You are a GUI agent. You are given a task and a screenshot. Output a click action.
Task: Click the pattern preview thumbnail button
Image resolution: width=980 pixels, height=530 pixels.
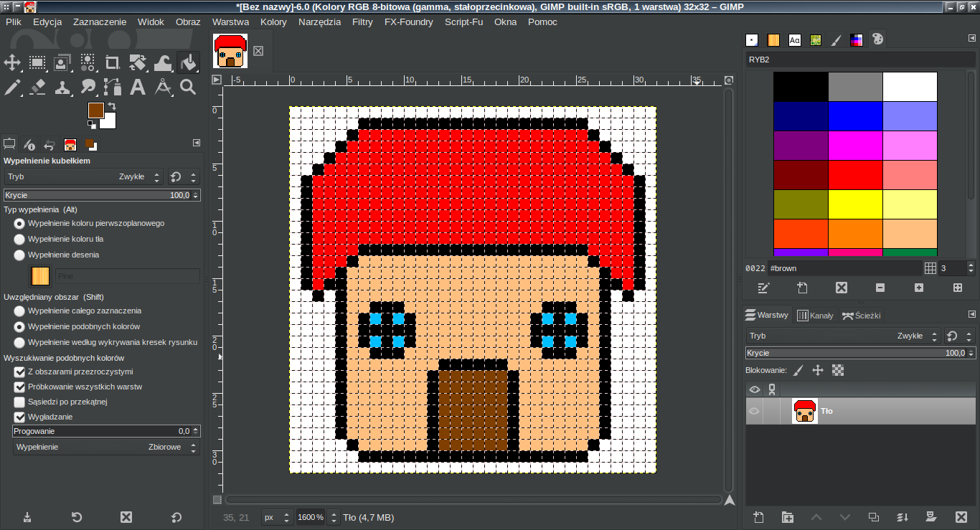(40, 276)
